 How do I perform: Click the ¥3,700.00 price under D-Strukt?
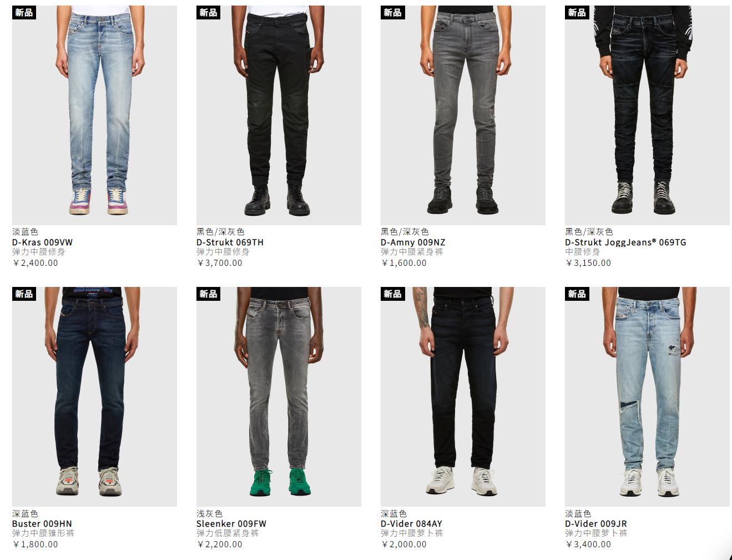click(220, 263)
